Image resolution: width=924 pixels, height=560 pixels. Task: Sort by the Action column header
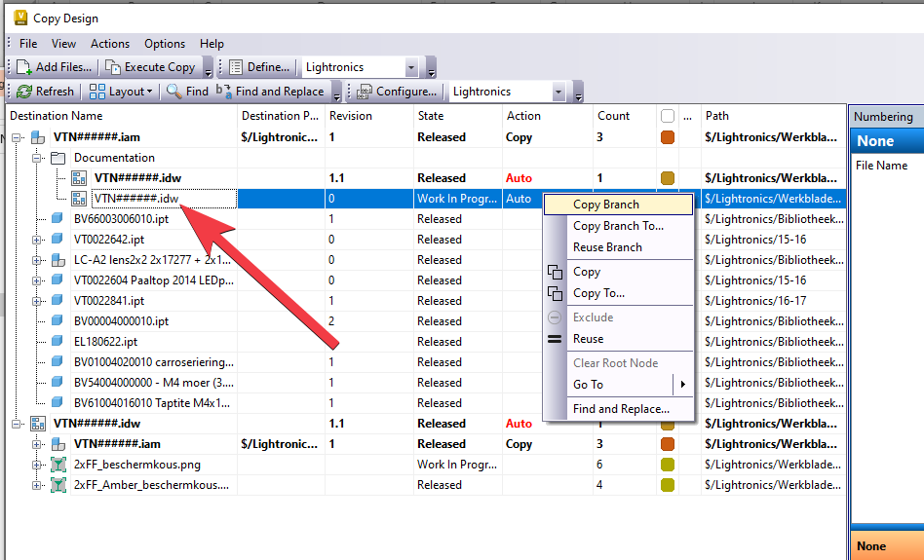click(548, 116)
